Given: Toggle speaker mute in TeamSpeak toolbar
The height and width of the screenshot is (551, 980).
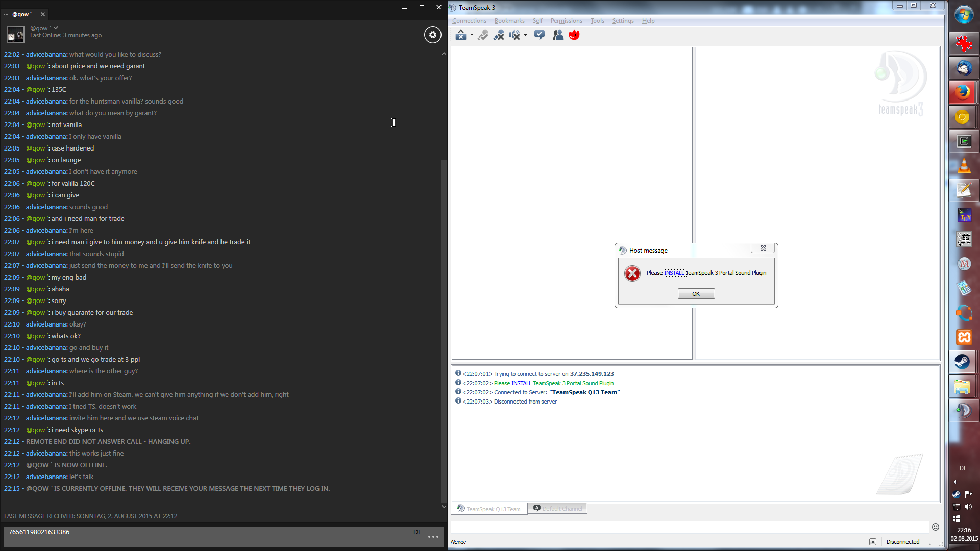Looking at the screenshot, I should click(x=514, y=35).
